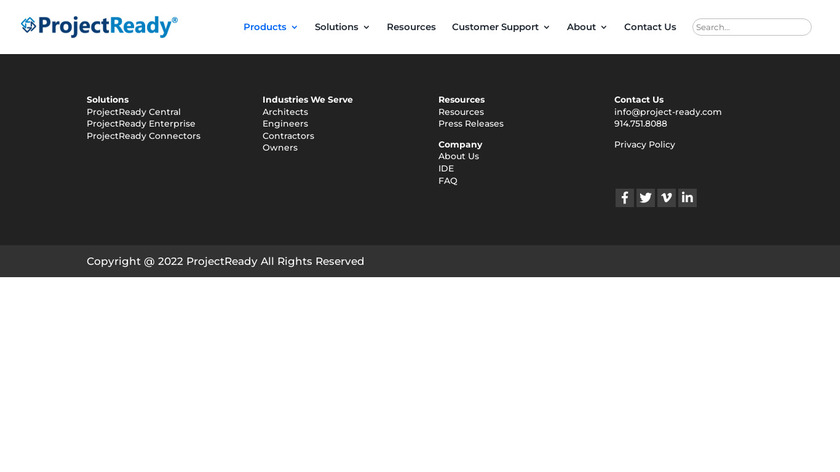
Task: Open the LinkedIn social icon
Action: pyautogui.click(x=687, y=198)
